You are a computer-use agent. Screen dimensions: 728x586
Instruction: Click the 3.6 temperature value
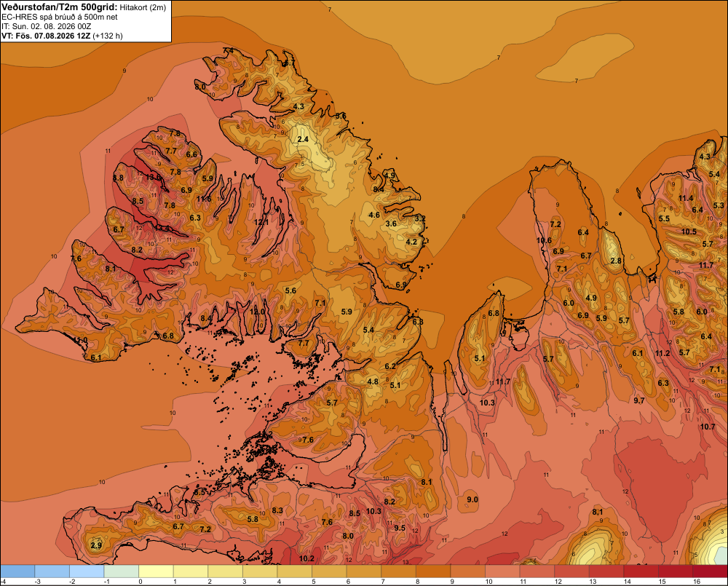392,223
